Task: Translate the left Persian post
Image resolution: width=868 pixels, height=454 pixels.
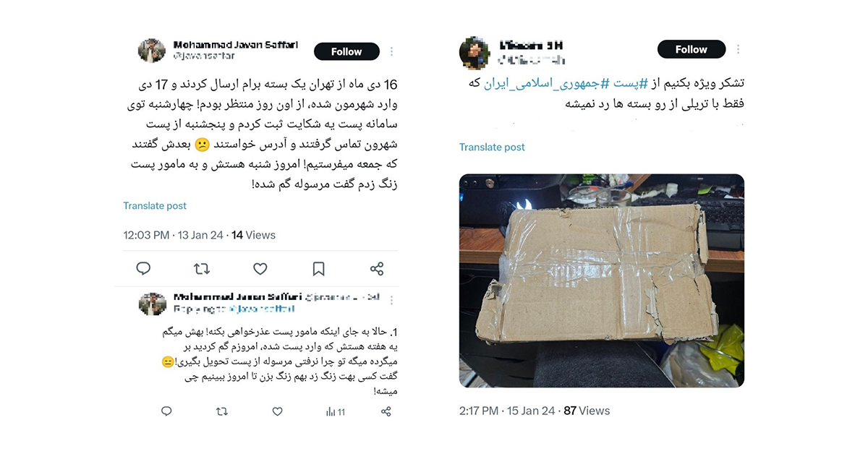Action: [x=155, y=205]
